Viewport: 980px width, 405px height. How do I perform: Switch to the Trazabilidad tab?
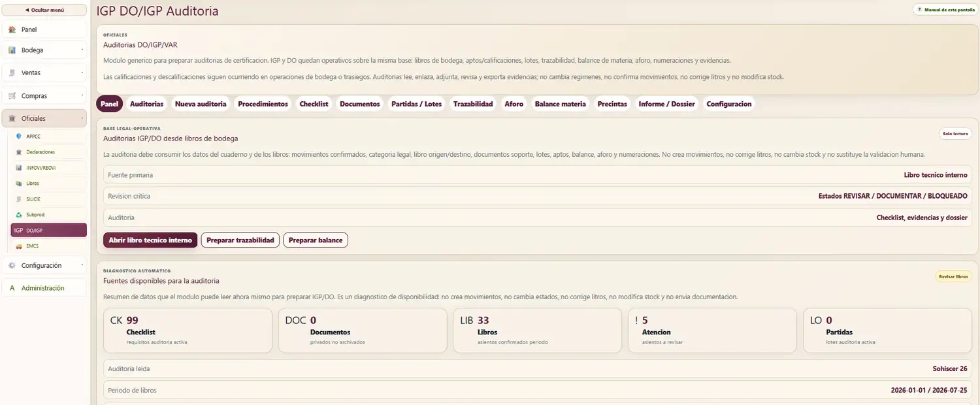[473, 104]
